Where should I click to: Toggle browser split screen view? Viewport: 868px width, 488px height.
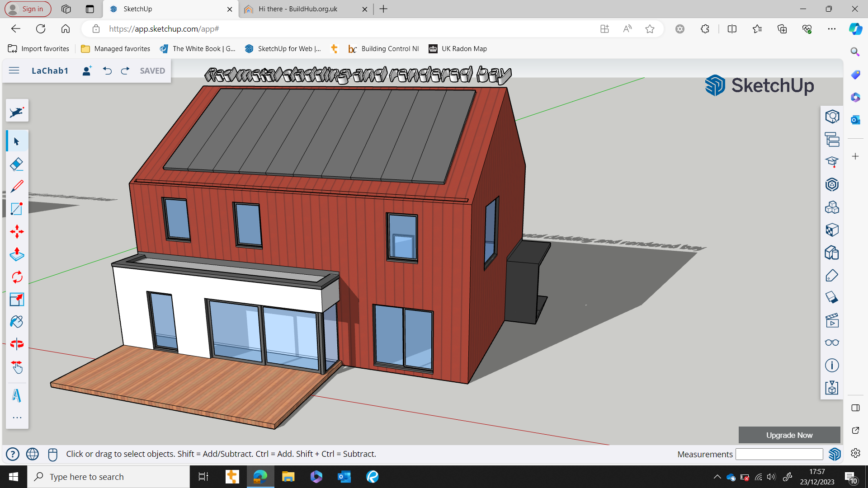click(732, 29)
